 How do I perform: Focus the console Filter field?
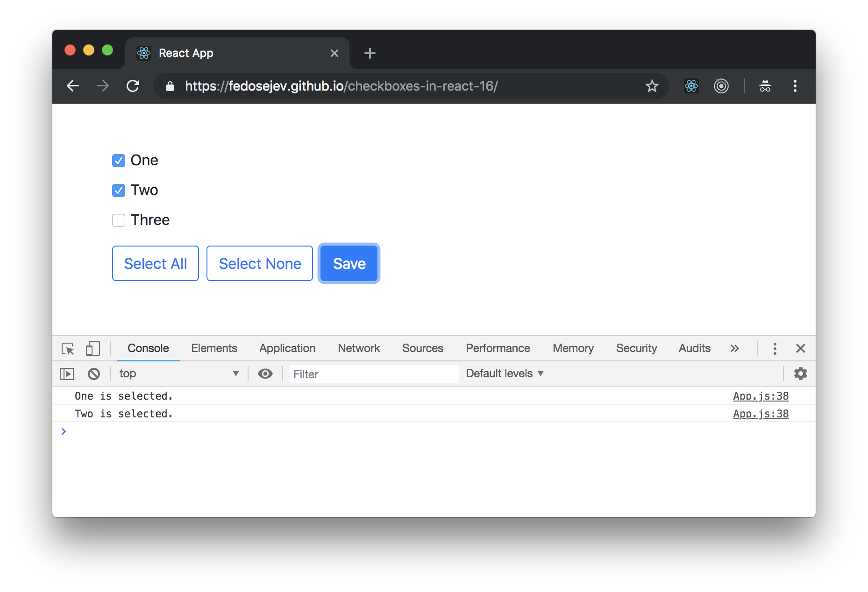pyautogui.click(x=374, y=374)
